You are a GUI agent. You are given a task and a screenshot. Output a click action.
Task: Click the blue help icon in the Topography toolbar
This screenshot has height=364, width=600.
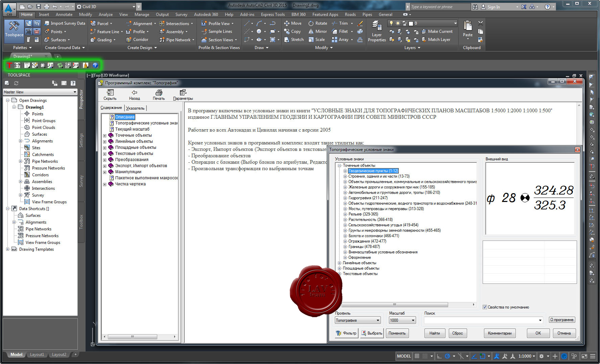click(x=95, y=65)
